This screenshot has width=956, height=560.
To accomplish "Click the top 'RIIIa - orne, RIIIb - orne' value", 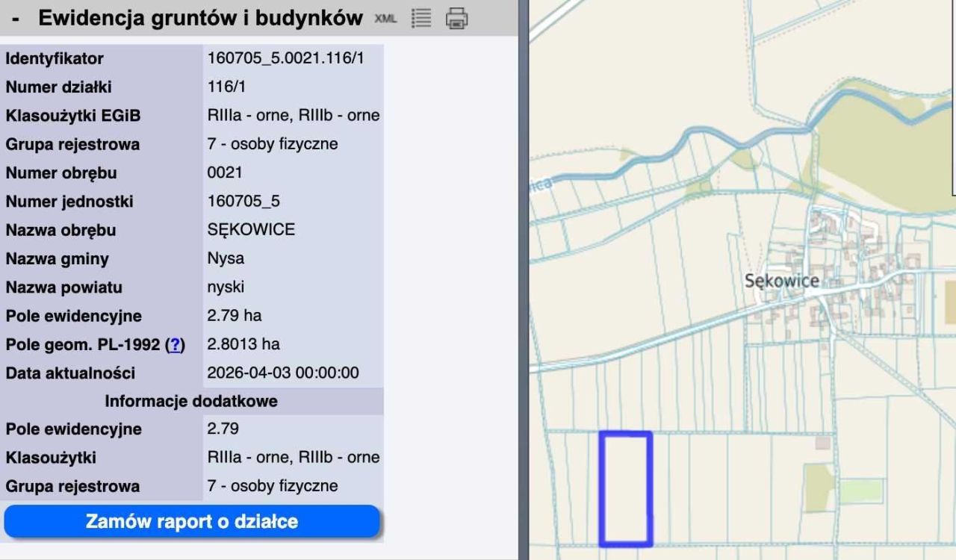I will click(x=294, y=116).
